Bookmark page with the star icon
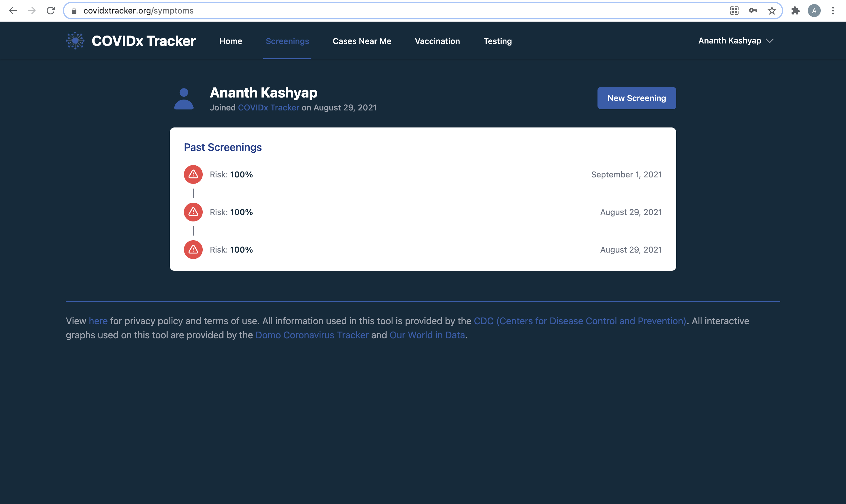This screenshot has height=504, width=846. pos(772,11)
